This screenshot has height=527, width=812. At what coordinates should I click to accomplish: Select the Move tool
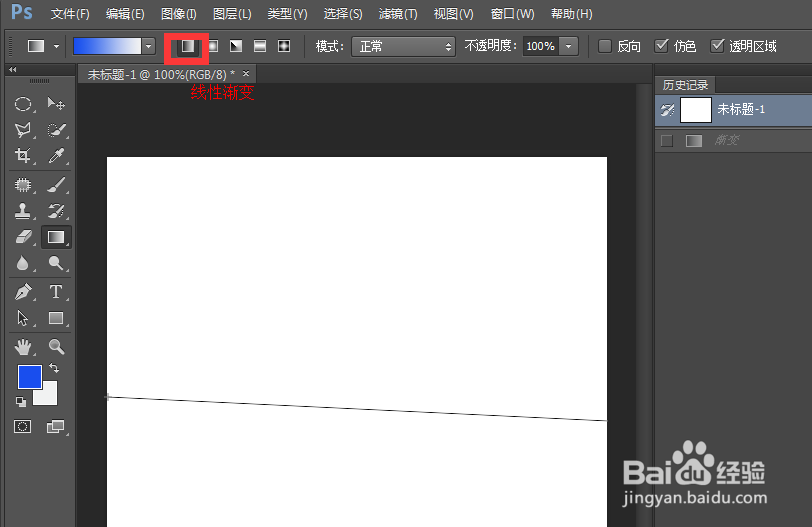56,104
